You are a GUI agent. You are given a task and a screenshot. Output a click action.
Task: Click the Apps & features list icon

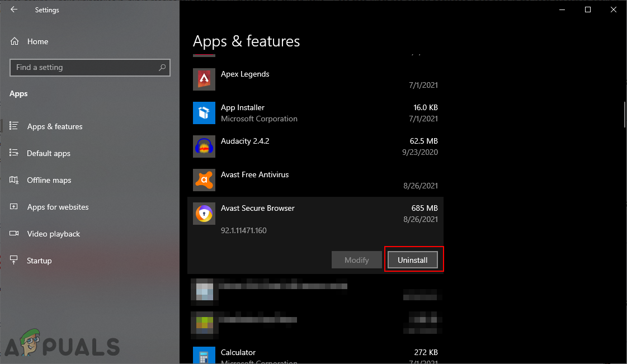14,126
